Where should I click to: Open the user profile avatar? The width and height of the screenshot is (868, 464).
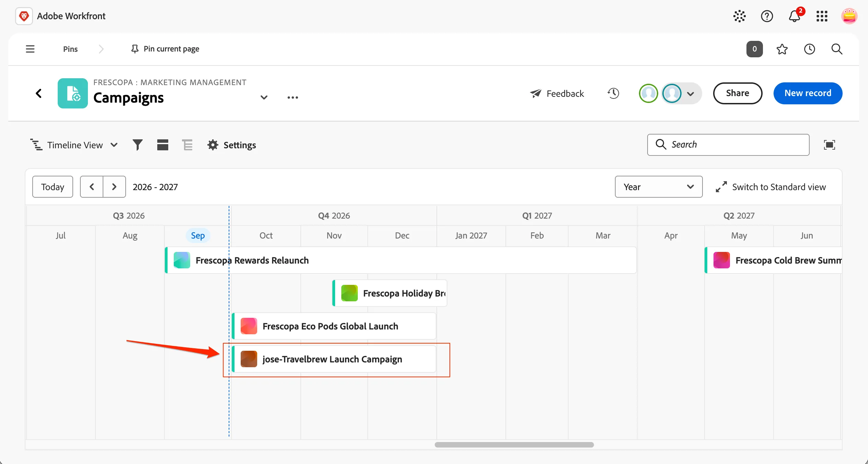click(849, 16)
